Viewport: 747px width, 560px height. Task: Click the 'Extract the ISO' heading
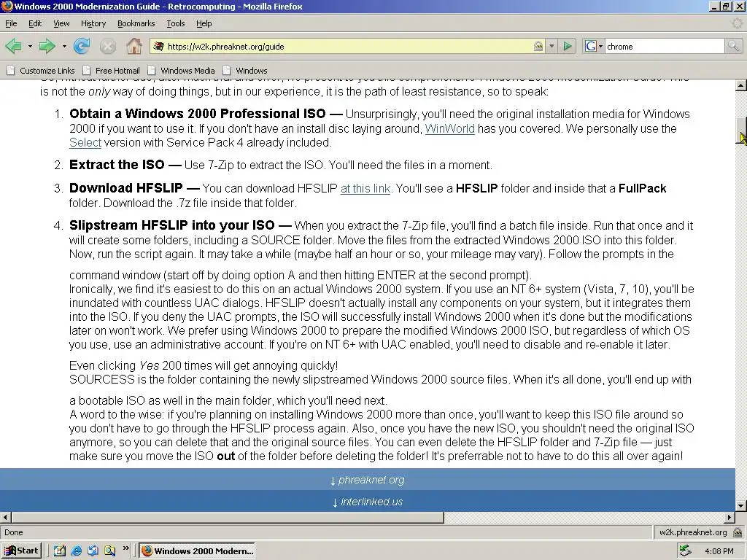point(117,165)
